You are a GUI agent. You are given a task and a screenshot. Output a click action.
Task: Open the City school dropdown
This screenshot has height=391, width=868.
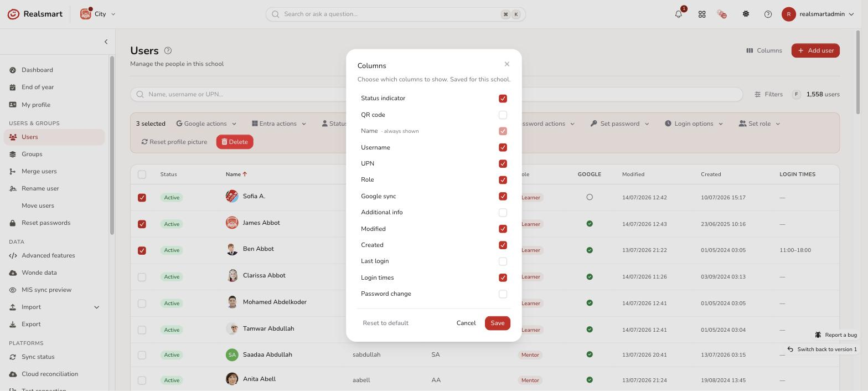98,14
